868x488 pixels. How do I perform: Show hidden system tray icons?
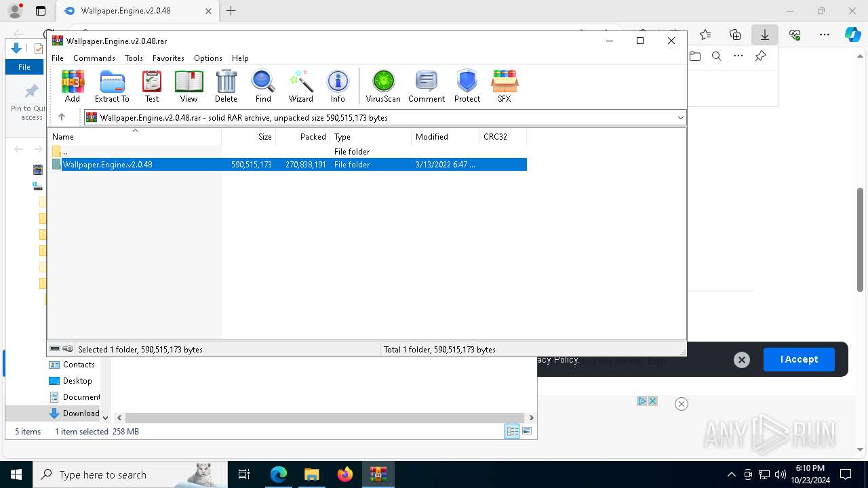point(731,474)
